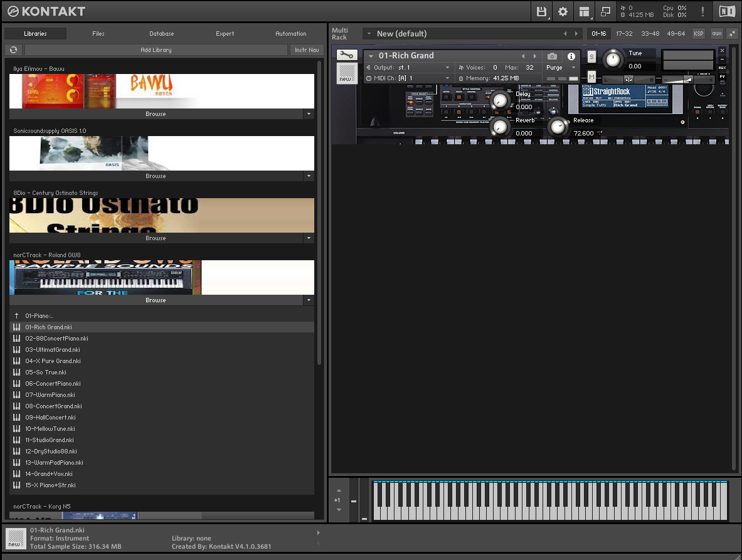Click the instrument info 'i' icon
742x560 pixels.
[x=571, y=56]
